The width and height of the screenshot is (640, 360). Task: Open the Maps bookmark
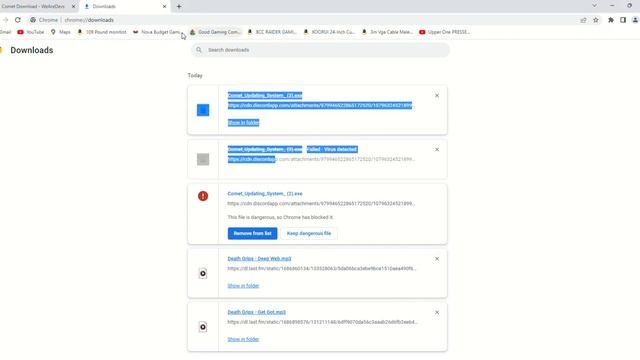pyautogui.click(x=60, y=32)
